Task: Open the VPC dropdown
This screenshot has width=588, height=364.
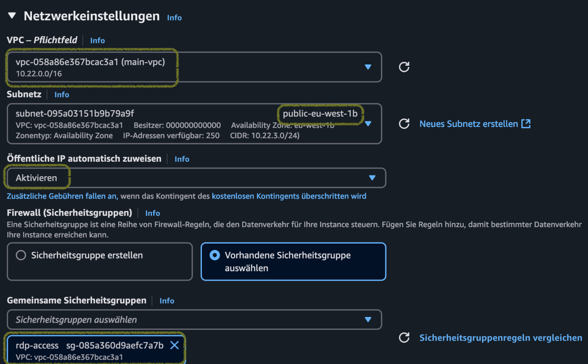Action: (368, 67)
